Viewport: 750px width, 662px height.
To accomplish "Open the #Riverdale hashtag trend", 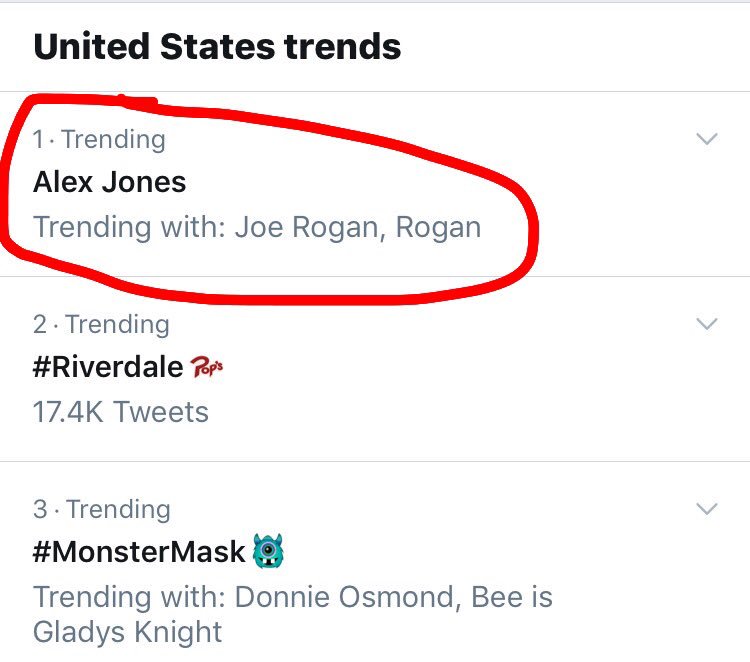I will [108, 367].
